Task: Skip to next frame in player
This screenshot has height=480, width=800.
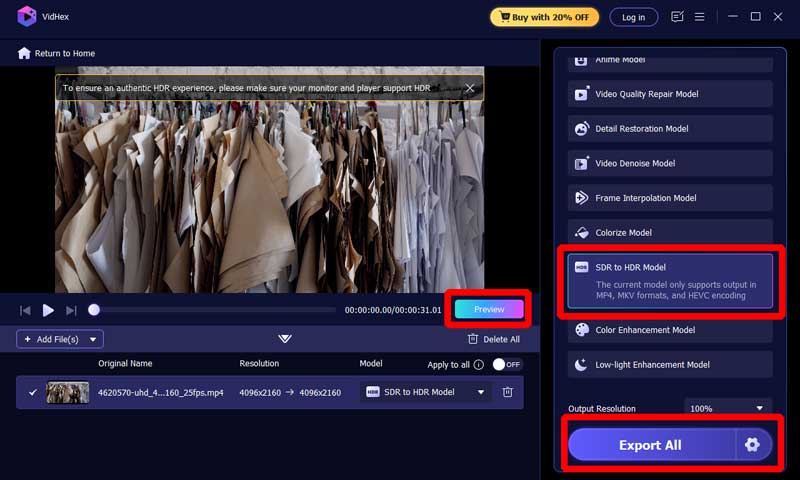Action: tap(71, 311)
